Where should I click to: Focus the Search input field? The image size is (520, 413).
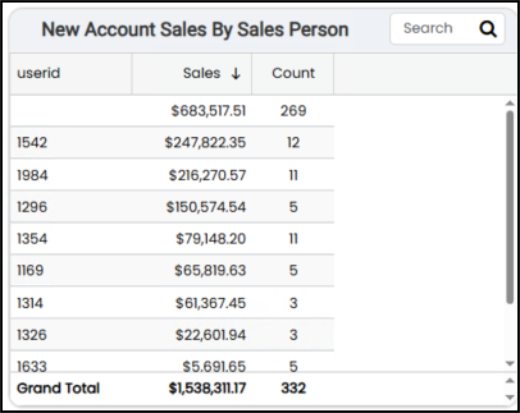[447, 29]
